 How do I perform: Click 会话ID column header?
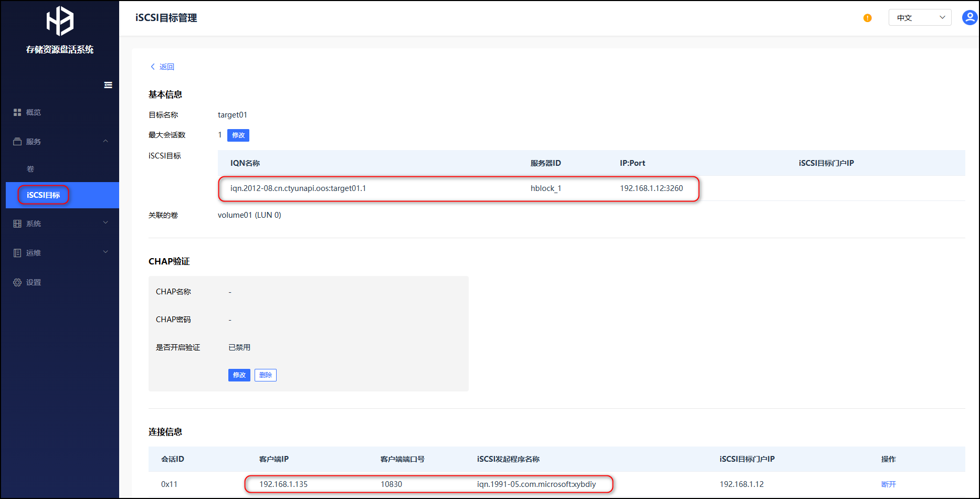173,459
